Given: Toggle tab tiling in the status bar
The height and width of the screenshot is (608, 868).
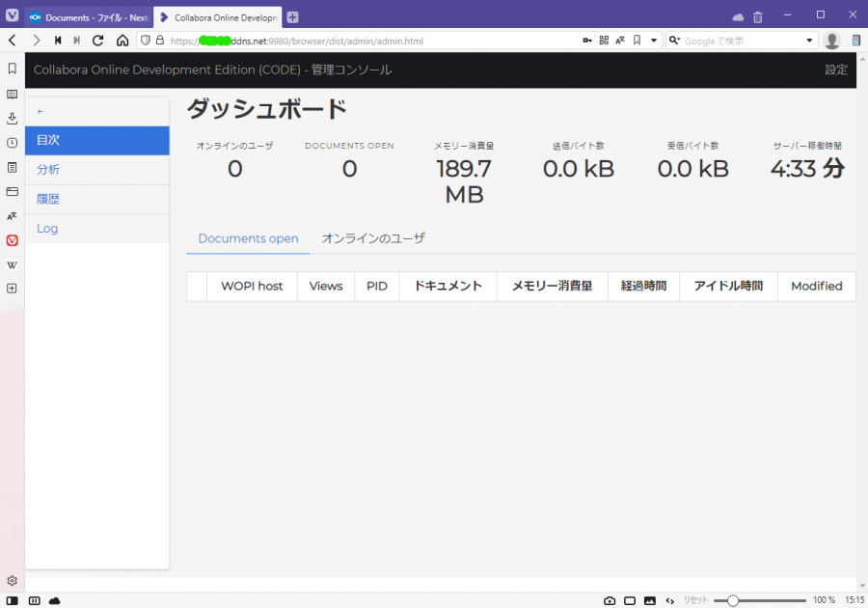Looking at the screenshot, I should pyautogui.click(x=630, y=600).
